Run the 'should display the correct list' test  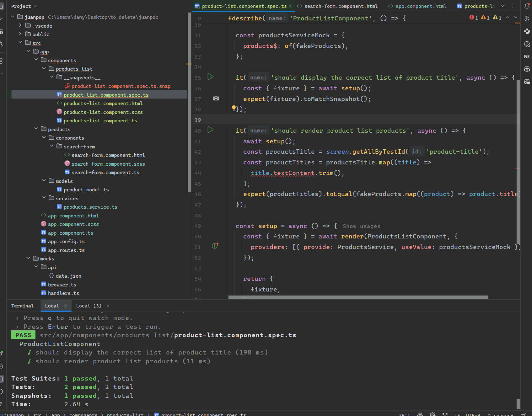[210, 77]
